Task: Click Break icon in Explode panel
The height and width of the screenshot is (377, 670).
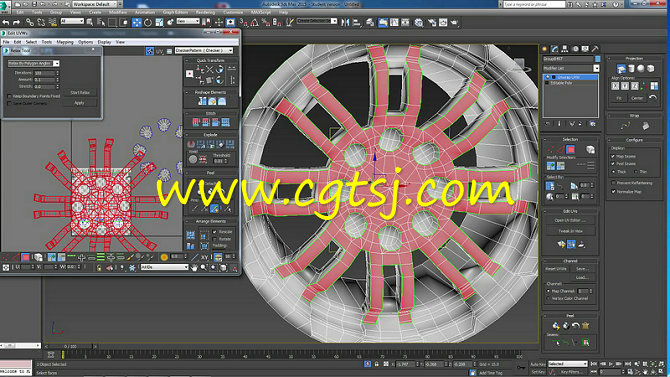Action: coord(191,144)
